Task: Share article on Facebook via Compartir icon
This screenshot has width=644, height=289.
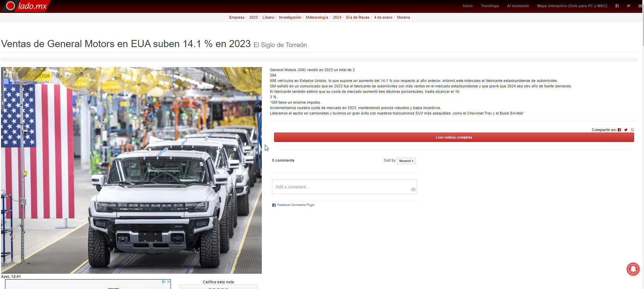Action: 620,130
